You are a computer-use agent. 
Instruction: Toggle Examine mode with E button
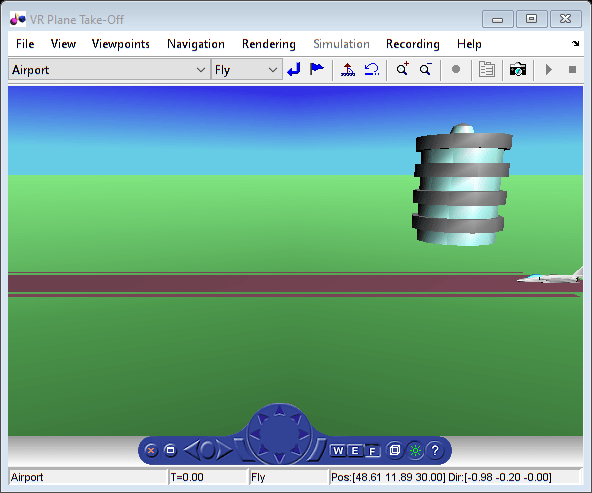(355, 450)
